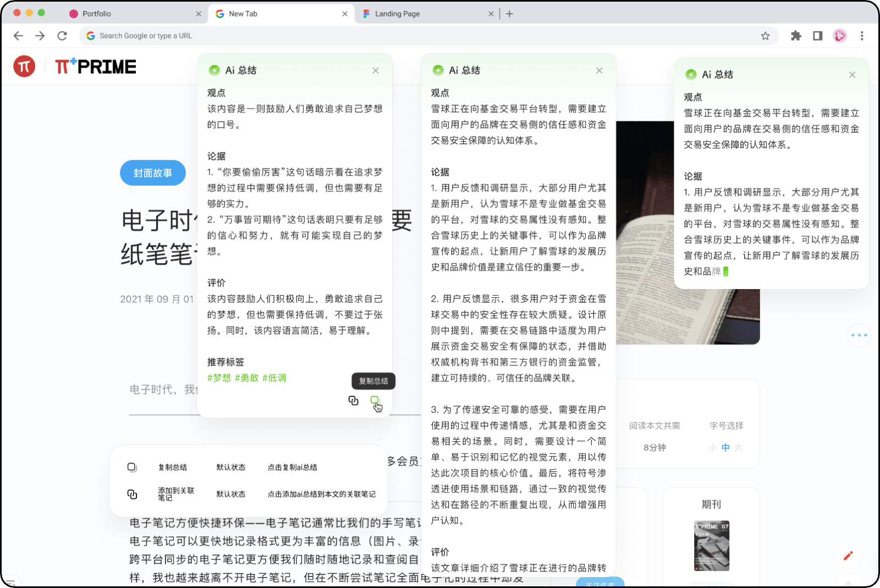880x588 pixels.
Task: Click the green Ai 总结 sparkle icon
Action: point(214,70)
